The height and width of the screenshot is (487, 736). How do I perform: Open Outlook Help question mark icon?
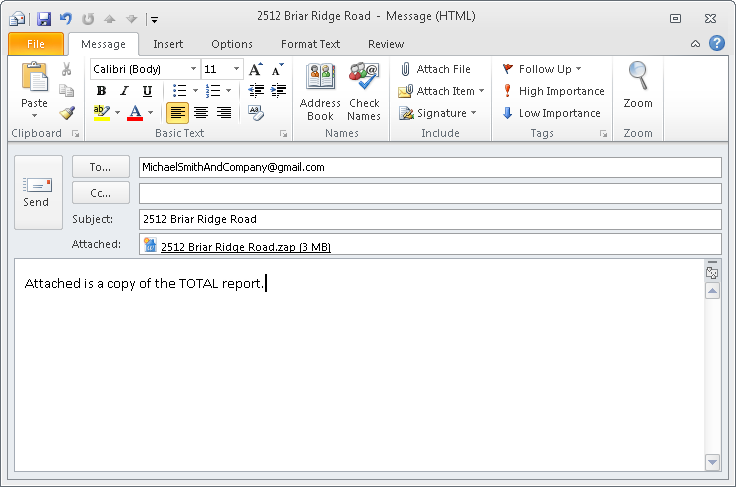(716, 44)
